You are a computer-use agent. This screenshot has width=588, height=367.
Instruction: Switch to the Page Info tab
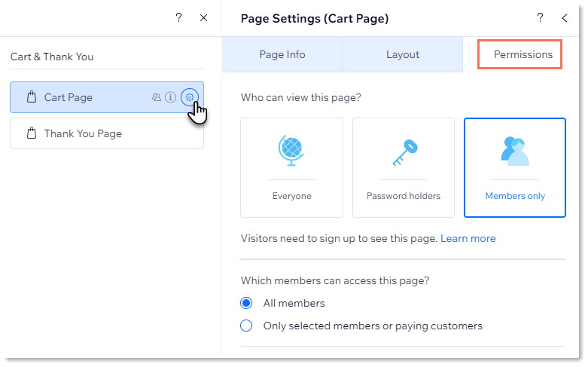282,54
